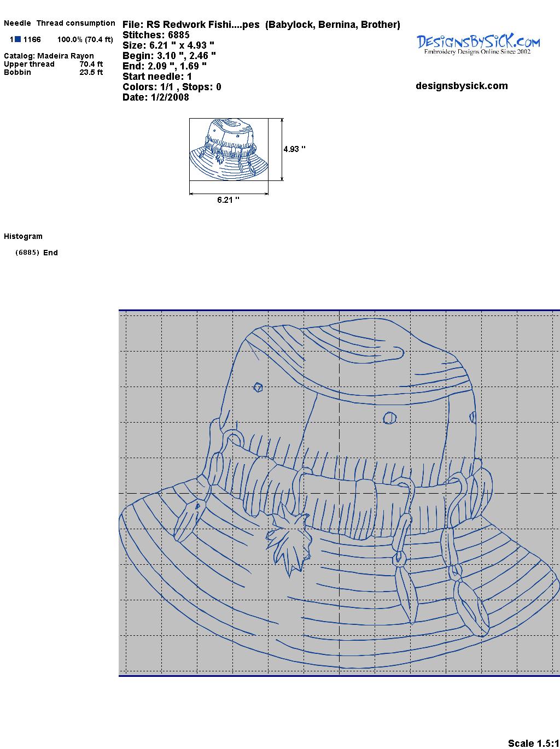Viewport: 560px width, 749px height.
Task: Select the Histogram heading
Action: point(23,236)
